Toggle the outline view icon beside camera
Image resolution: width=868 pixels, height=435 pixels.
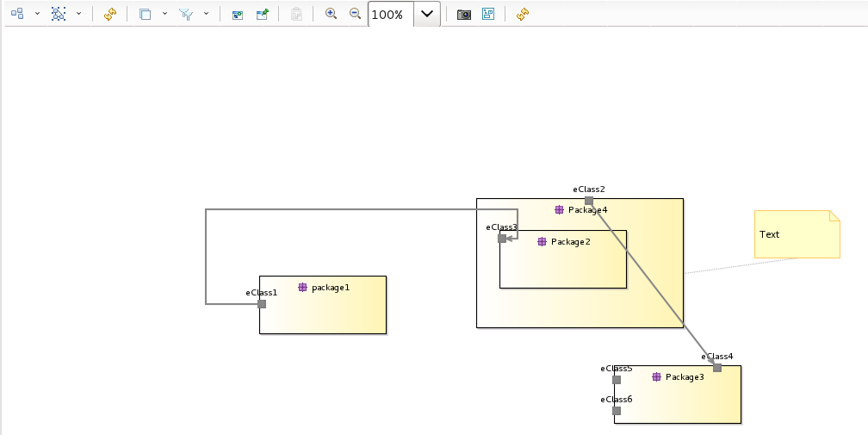(x=488, y=14)
